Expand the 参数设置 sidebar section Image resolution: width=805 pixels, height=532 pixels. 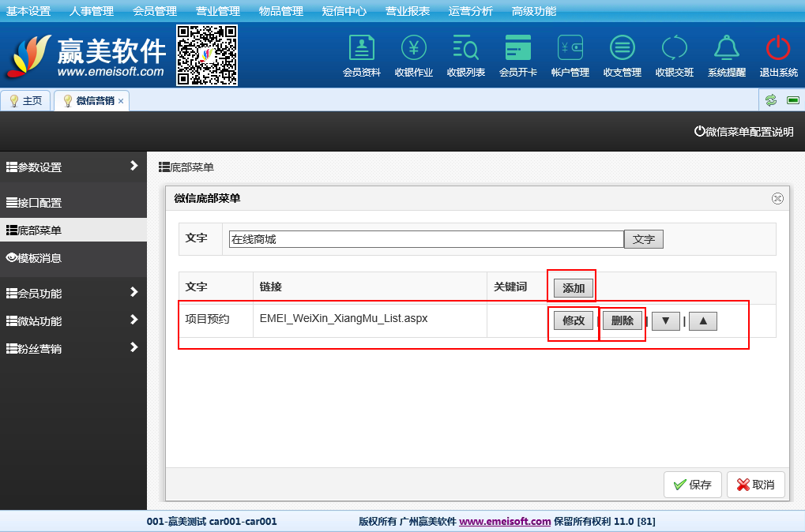tap(73, 167)
